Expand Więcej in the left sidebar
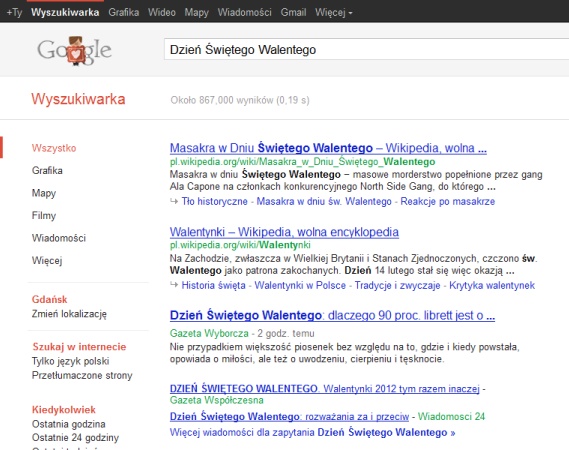The height and width of the screenshot is (450, 569). [47, 261]
